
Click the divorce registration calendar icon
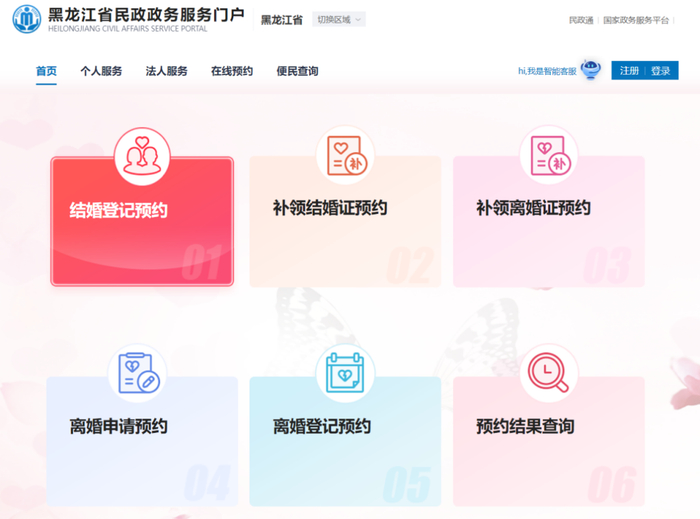(345, 373)
